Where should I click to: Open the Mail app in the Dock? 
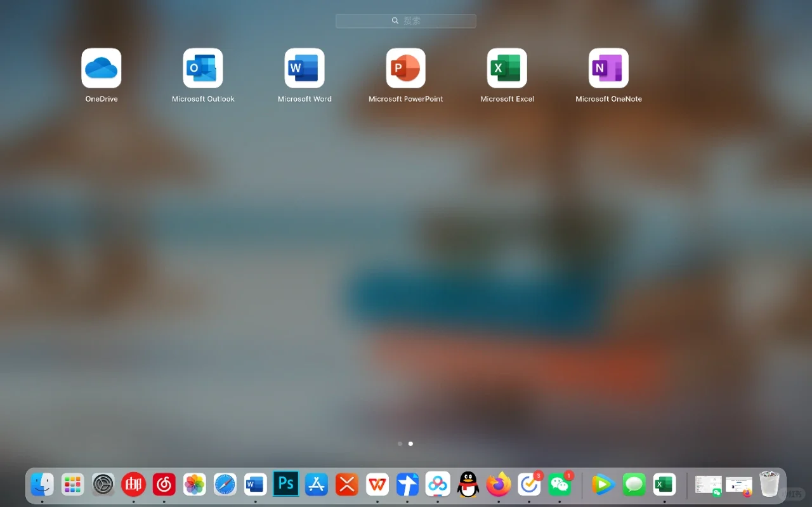(x=133, y=484)
